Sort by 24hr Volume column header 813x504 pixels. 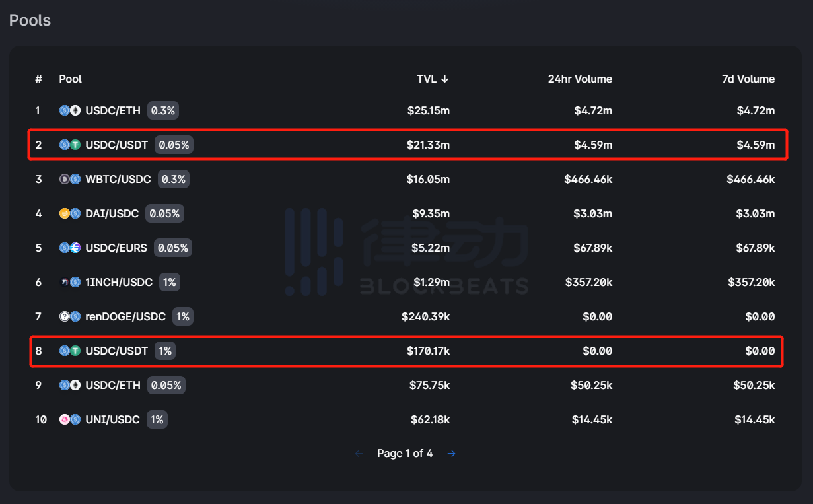coord(580,79)
